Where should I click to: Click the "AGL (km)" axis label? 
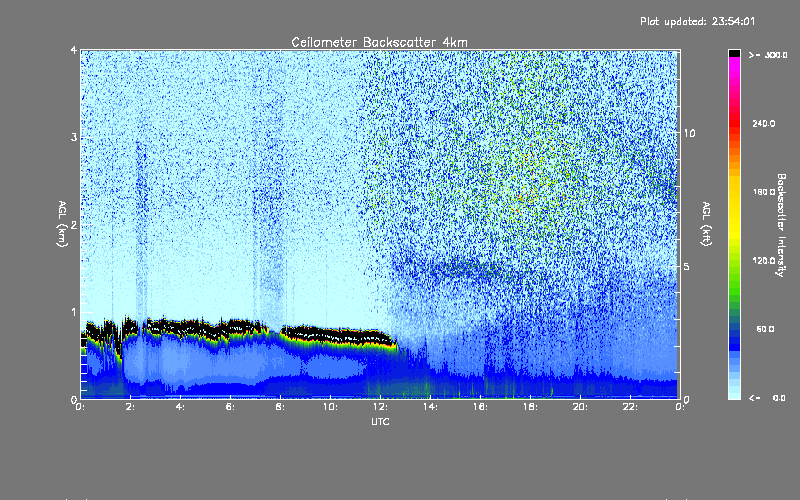coord(62,224)
